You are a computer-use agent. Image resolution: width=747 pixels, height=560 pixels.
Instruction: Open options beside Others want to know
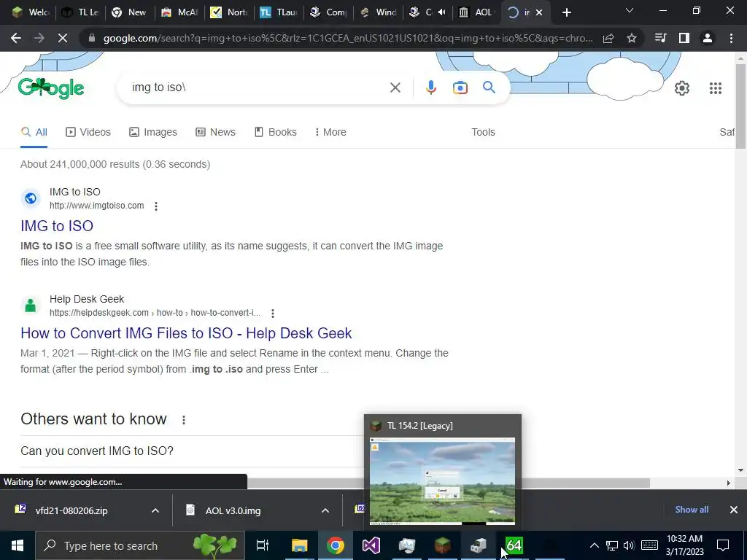pyautogui.click(x=183, y=419)
